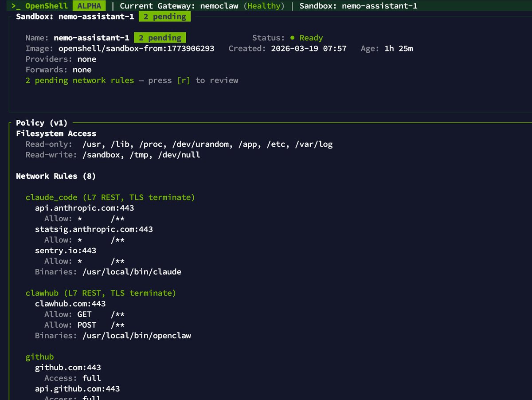The width and height of the screenshot is (532, 400).
Task: Click the ALPHA badge in header
Action: (89, 6)
